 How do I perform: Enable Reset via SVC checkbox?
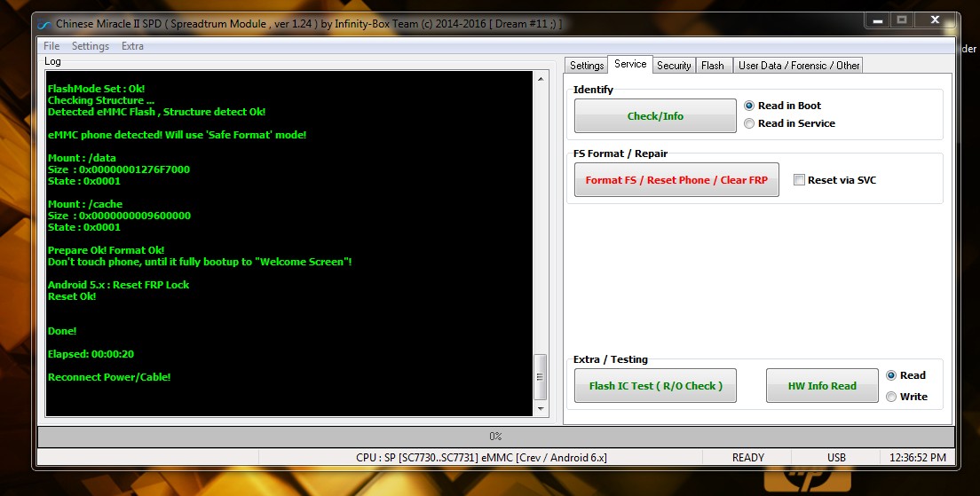[835, 180]
